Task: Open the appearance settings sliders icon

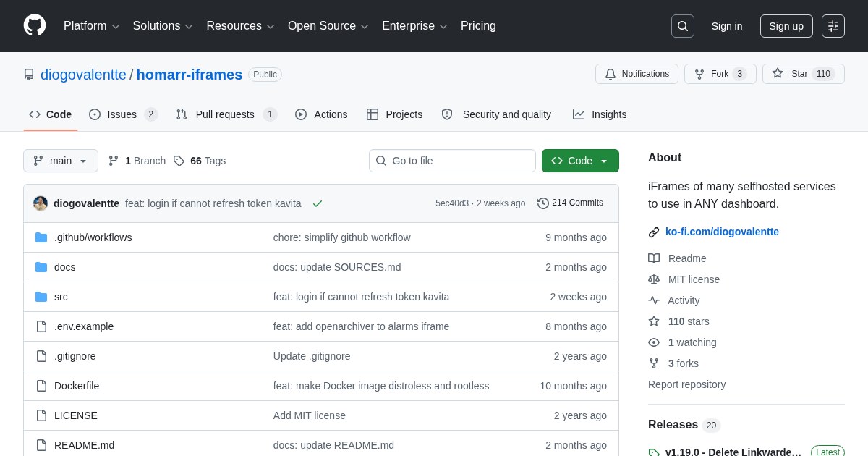Action: 833,26
